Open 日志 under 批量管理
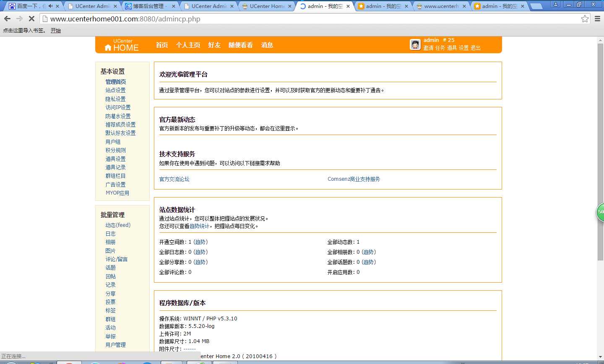The image size is (604, 364). (110, 234)
